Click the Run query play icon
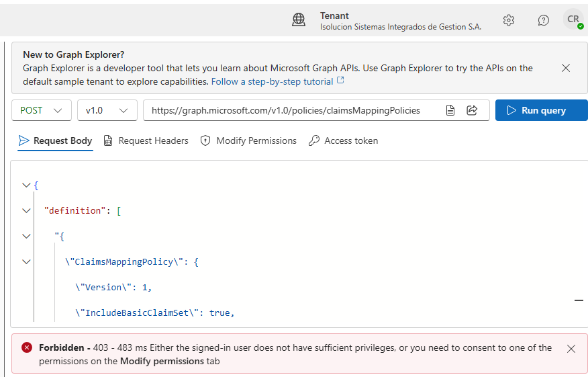This screenshot has width=588, height=377. [511, 110]
